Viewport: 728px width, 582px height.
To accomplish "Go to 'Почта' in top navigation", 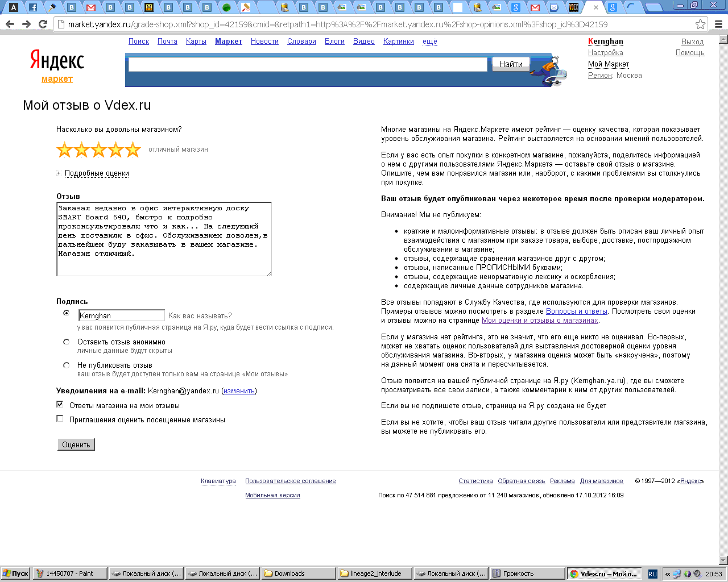I will coord(167,41).
